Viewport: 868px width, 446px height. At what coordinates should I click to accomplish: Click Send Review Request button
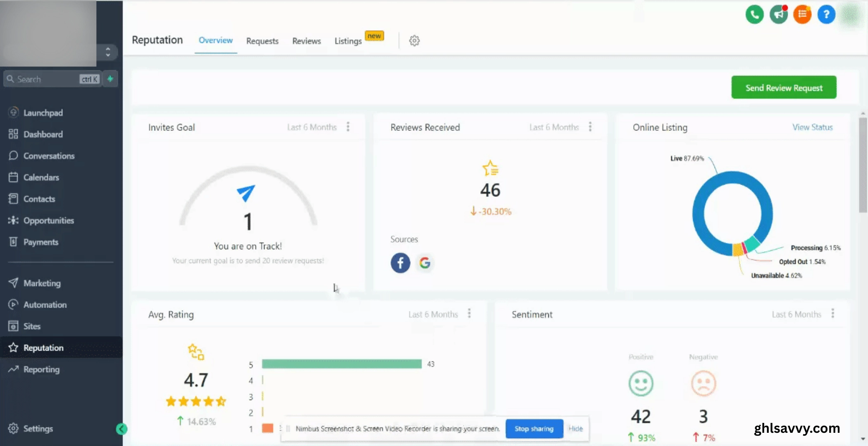pos(784,88)
